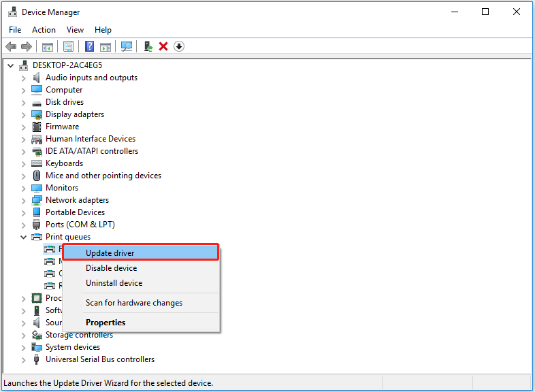Select the Keyboards icon

click(37, 163)
